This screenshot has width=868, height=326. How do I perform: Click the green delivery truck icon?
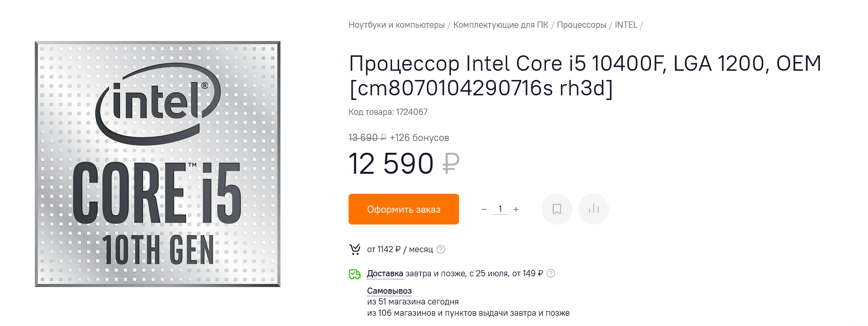click(355, 274)
